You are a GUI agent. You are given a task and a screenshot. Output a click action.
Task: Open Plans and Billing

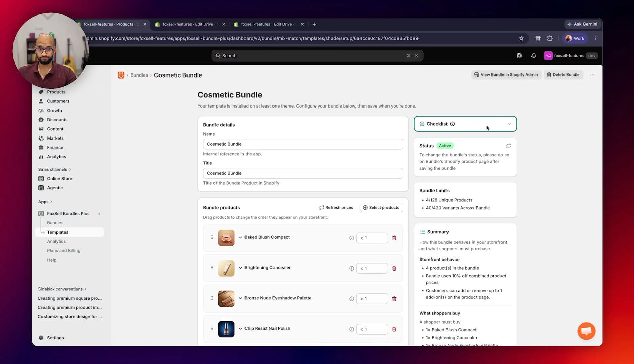(x=63, y=250)
